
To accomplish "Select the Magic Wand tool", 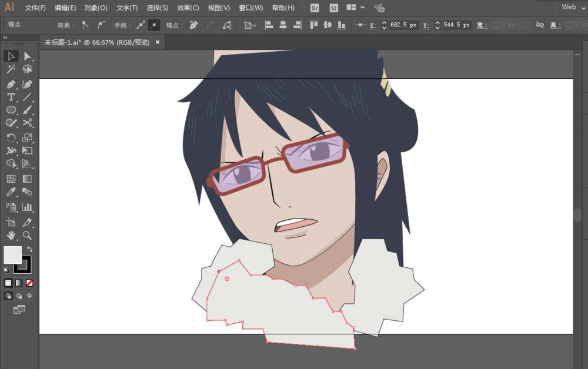I will 11,69.
